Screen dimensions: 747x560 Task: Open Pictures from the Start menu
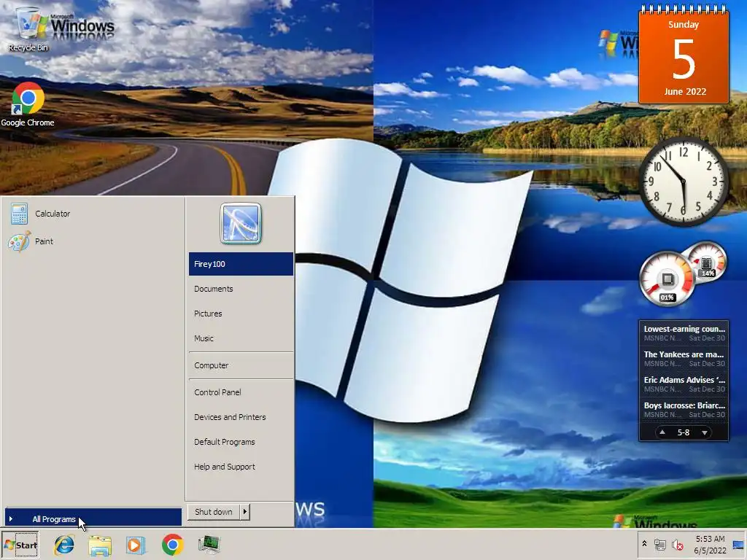[x=241, y=314]
